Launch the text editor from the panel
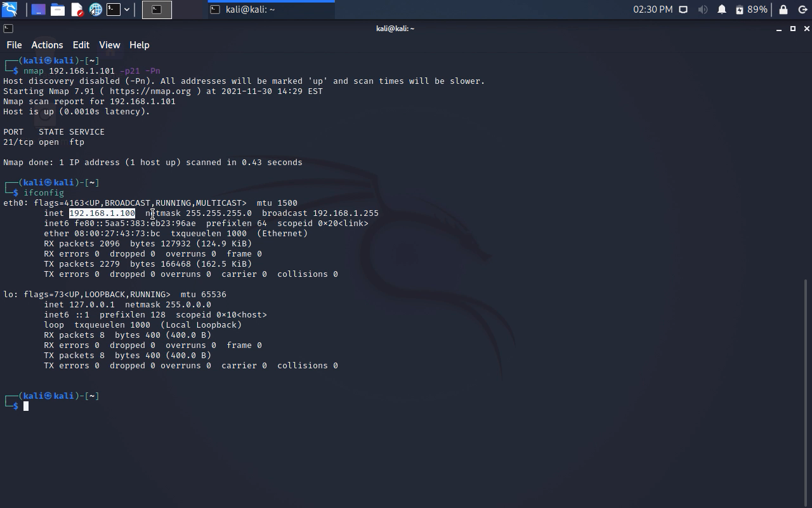The width and height of the screenshot is (812, 508). point(77,10)
